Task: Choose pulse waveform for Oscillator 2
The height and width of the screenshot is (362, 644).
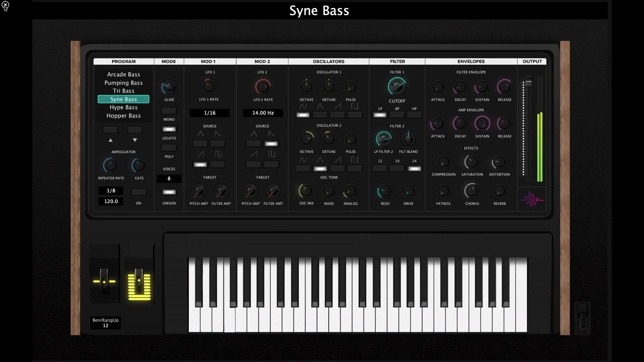Action: tap(355, 168)
